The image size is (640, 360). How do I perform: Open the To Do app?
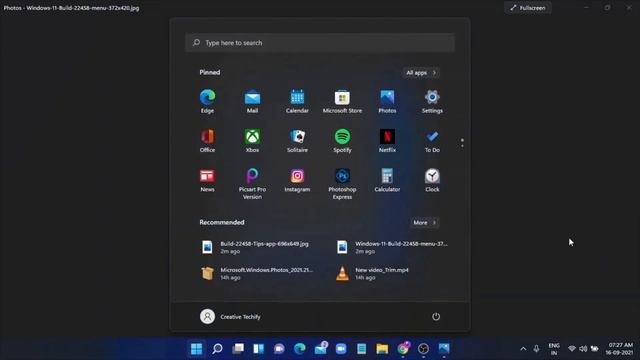tap(432, 140)
